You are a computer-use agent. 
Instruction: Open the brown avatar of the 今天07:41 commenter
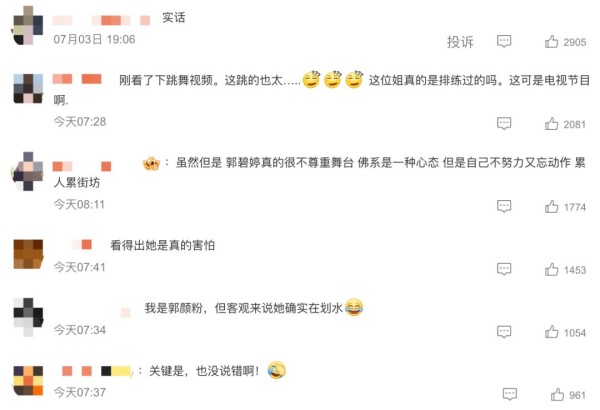[28, 254]
